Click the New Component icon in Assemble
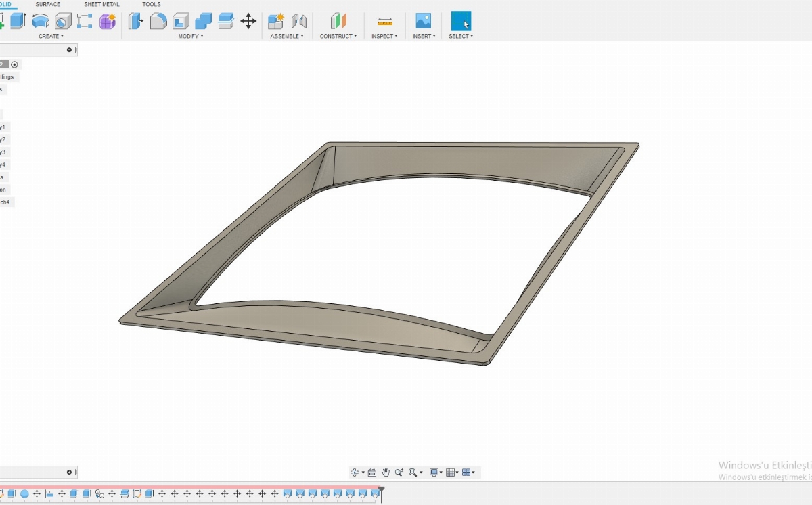Screen dimensions: 812x505 pos(275,21)
